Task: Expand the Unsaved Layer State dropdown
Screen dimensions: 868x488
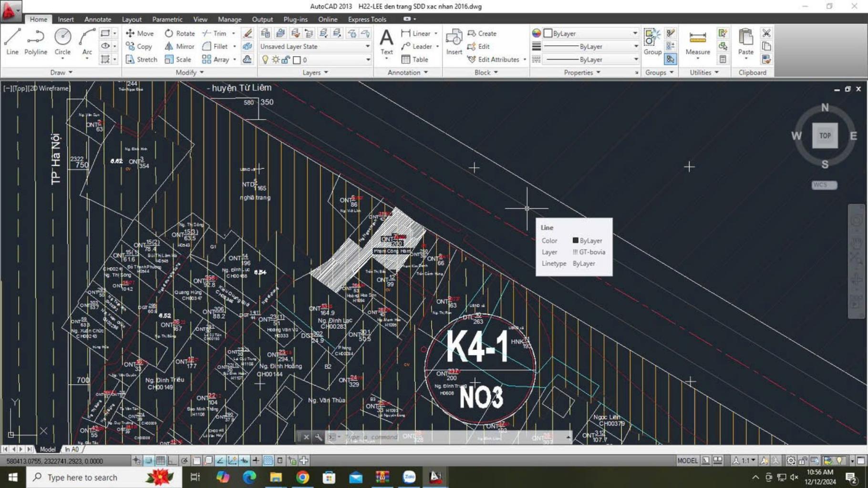Action: 367,46
